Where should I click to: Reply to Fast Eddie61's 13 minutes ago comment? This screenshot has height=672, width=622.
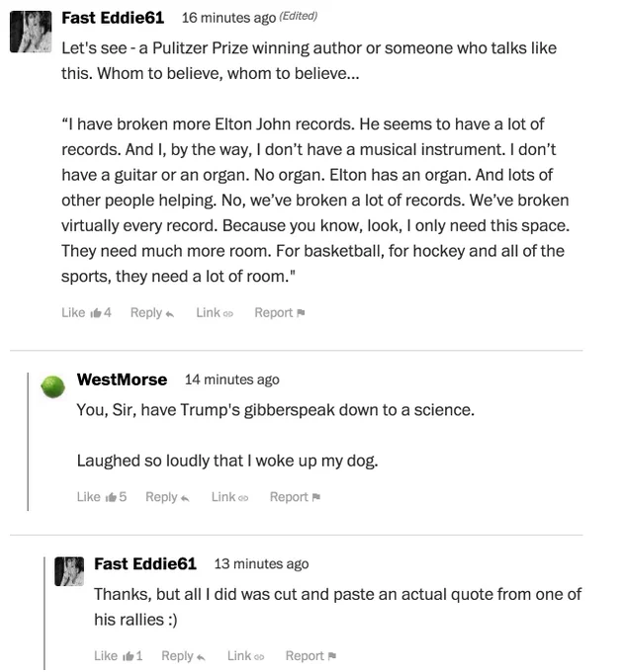pos(183,656)
